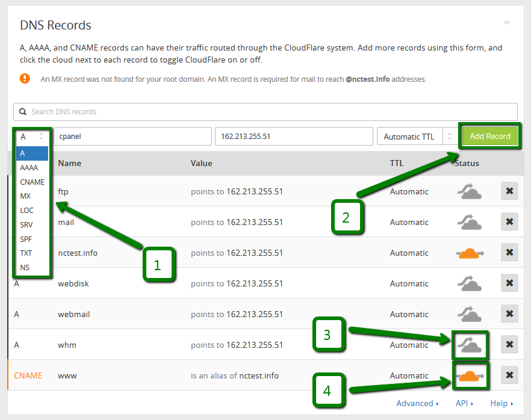Viewport: 531px width, 420px height.
Task: Pick TXT from the record types
Action: [x=26, y=253]
